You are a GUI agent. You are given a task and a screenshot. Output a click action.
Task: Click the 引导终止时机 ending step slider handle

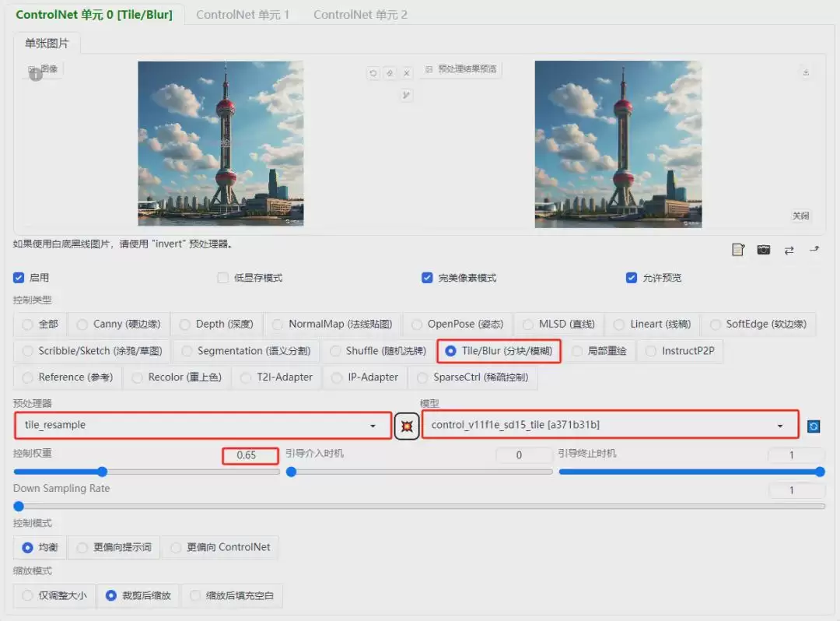(x=820, y=472)
